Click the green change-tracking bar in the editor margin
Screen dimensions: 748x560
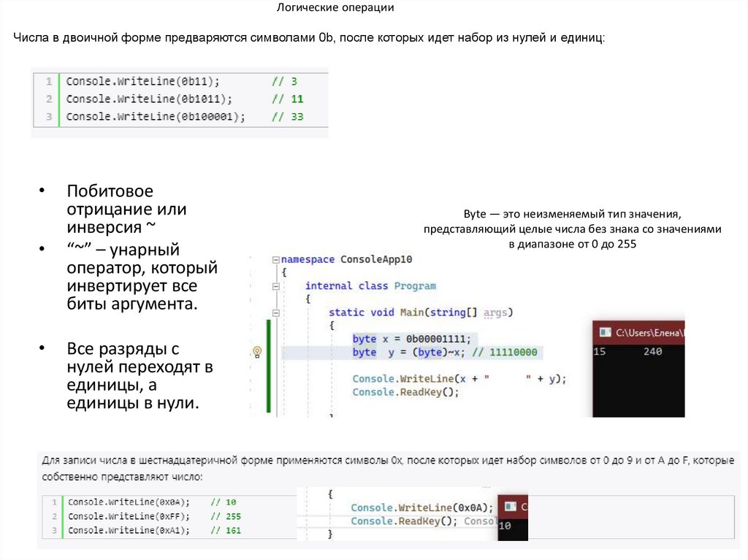pyautogui.click(x=269, y=365)
